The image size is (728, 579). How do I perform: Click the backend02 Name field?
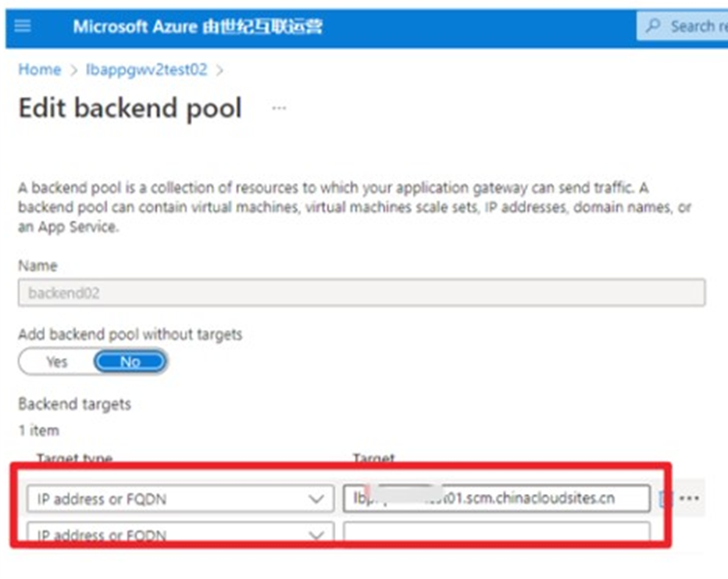[x=361, y=293]
